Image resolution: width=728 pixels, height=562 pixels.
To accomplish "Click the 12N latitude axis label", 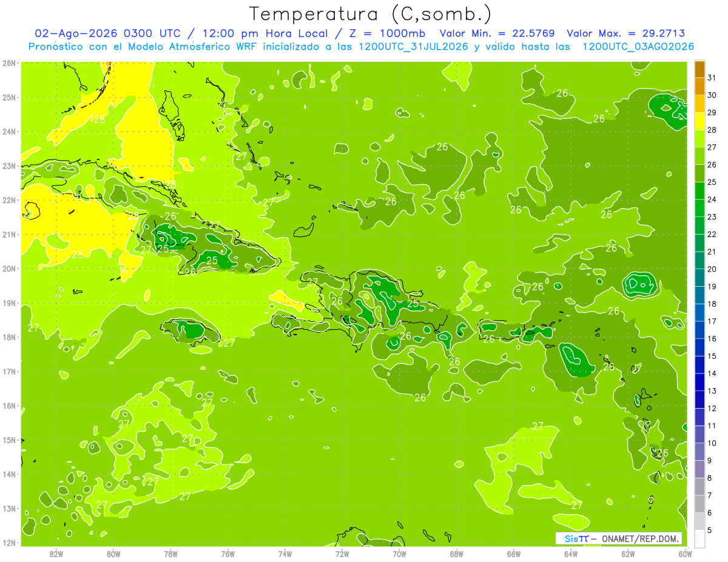I will click(9, 543).
